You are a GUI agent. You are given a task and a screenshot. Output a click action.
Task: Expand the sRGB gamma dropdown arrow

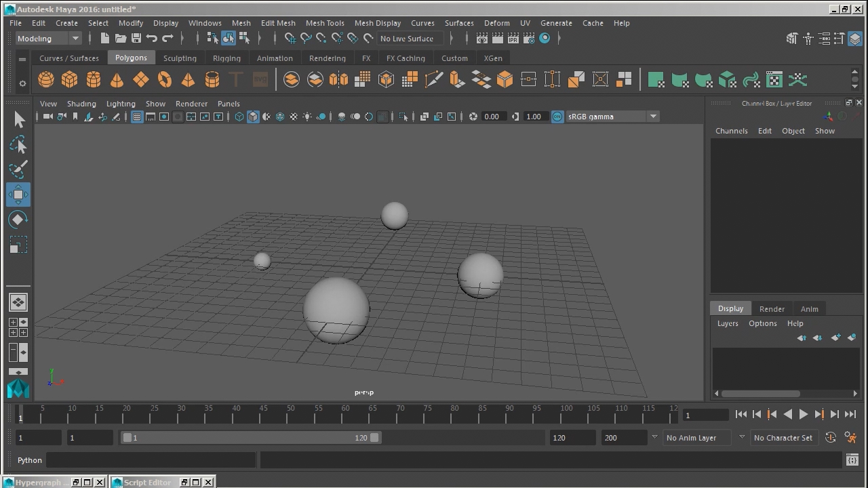[x=653, y=117]
